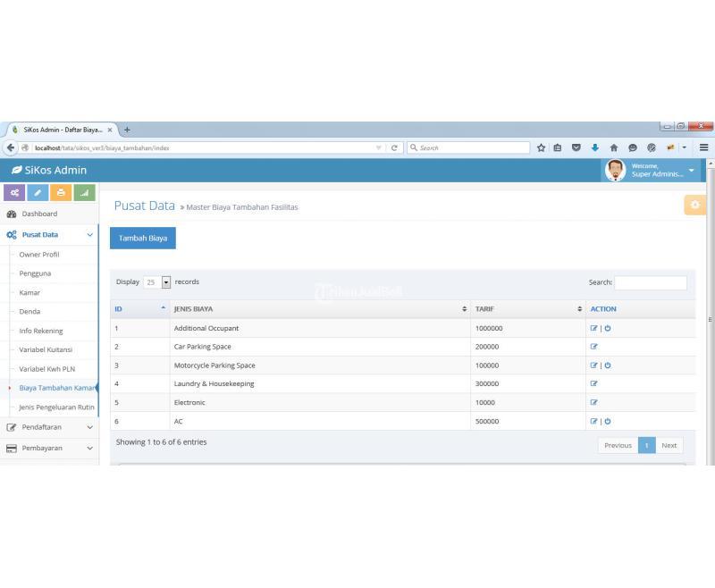Screen dimensions: 715x588
Task: Toggle power status for AC row
Action: tap(608, 421)
